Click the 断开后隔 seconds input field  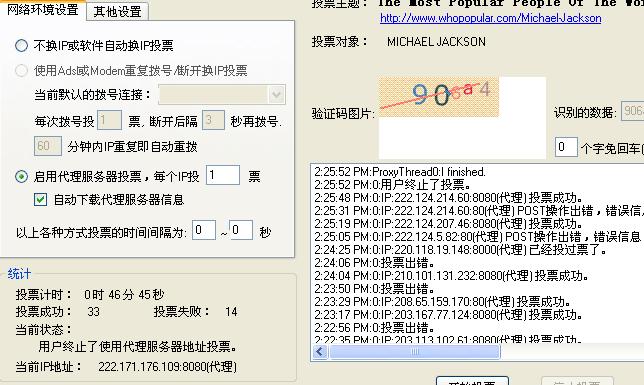point(213,120)
